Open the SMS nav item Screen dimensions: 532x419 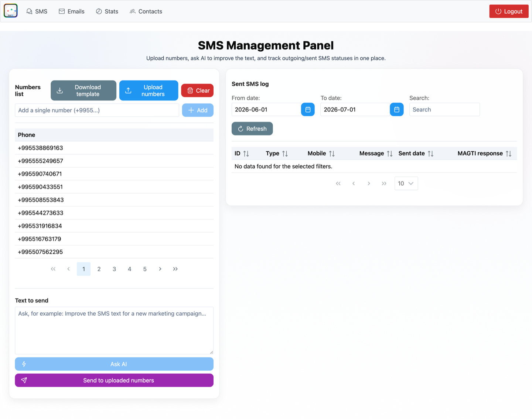37,11
